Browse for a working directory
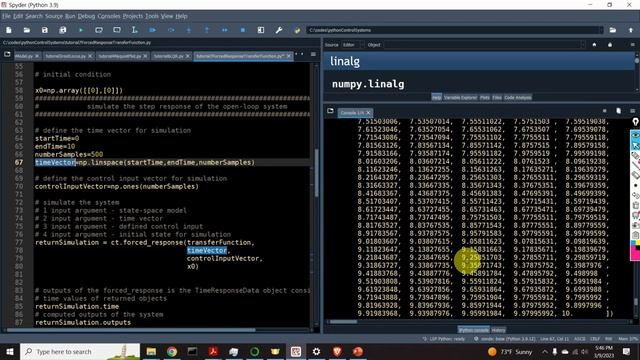The width and height of the screenshot is (640, 360). (613, 30)
